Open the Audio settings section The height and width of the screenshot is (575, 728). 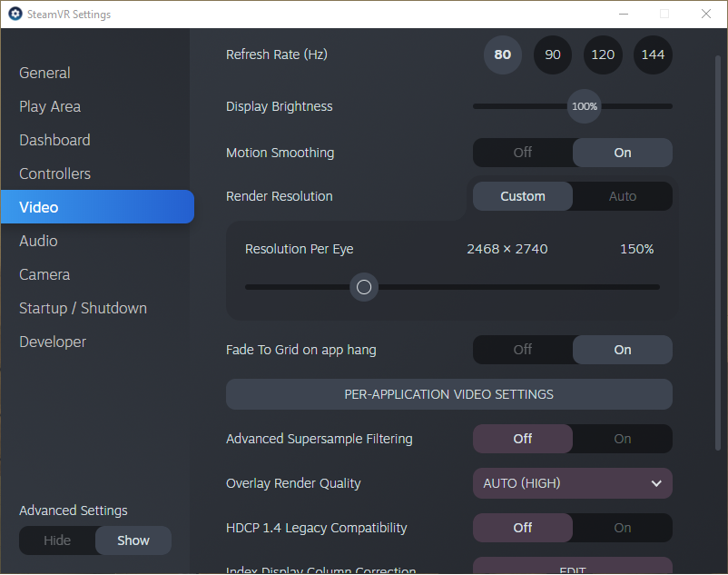coord(38,241)
